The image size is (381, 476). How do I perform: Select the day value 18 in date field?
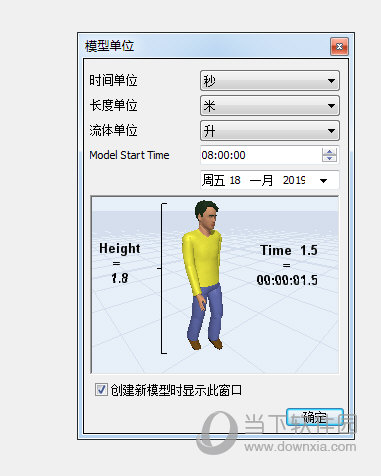(235, 180)
